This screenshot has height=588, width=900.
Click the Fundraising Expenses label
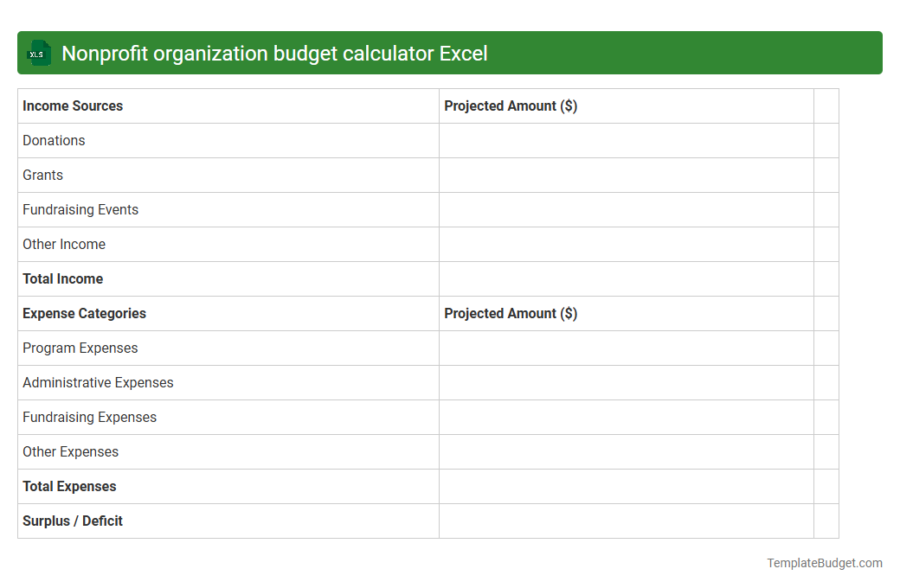tap(89, 417)
